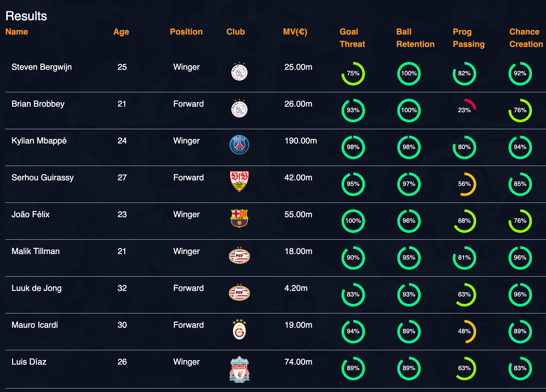Select the Paris Saint-Germain club logo
Viewport: 546px width, 392px height.
(239, 145)
